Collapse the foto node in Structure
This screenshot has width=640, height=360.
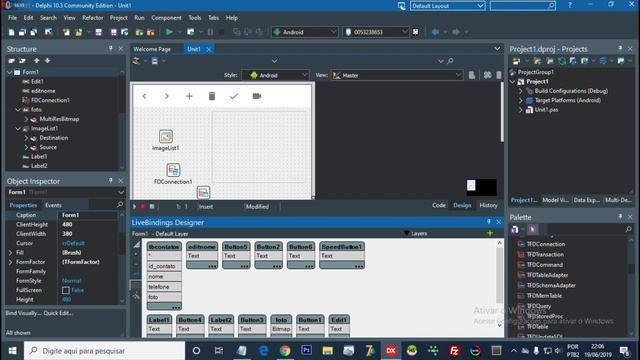pyautogui.click(x=18, y=109)
